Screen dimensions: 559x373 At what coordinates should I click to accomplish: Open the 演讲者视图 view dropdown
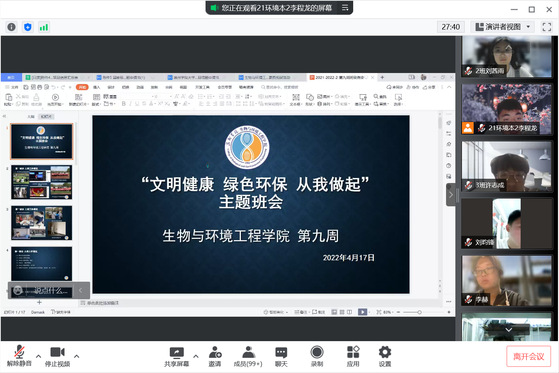point(503,27)
